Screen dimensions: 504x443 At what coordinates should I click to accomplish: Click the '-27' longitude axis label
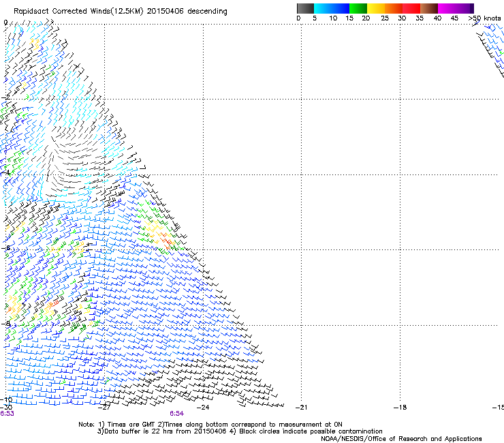[x=104, y=408]
